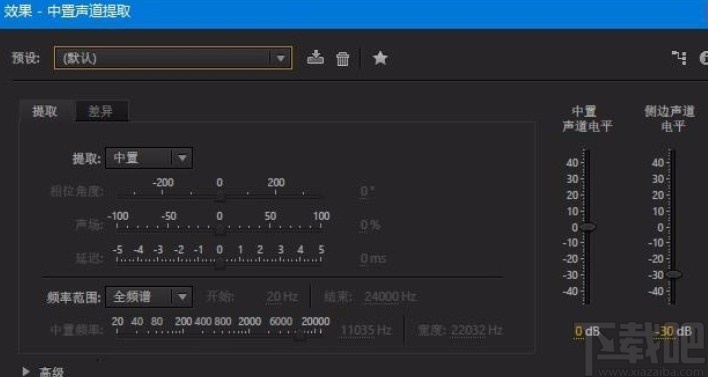Click the 相位角度 value 0°
708x377 pixels.
point(367,191)
